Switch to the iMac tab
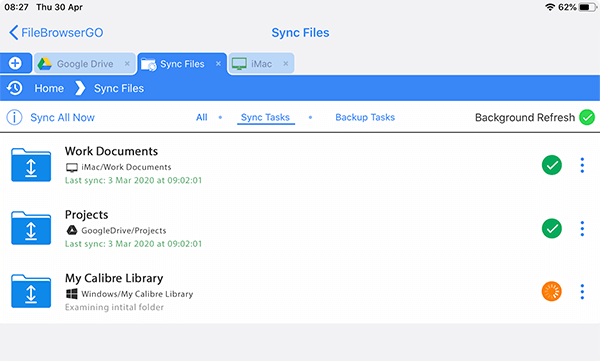The height and width of the screenshot is (361, 600). [261, 64]
